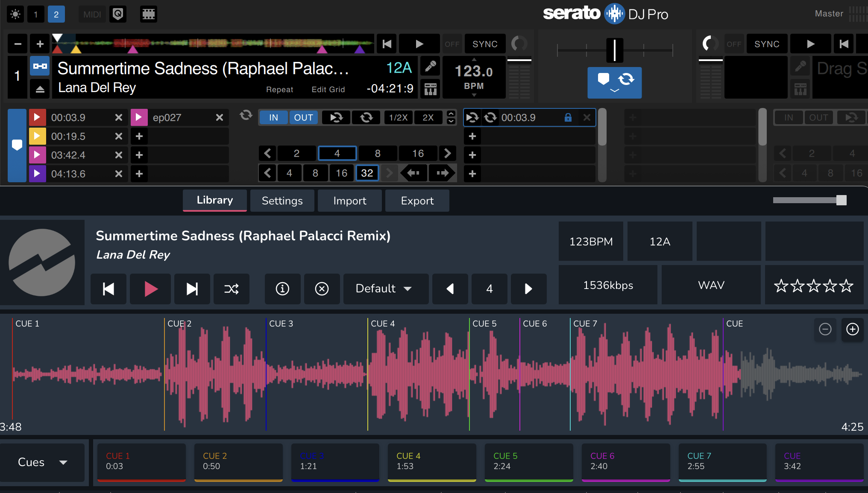Expand the blue cue/loop mode selector chevron
The height and width of the screenshot is (493, 868).
pos(614,90)
